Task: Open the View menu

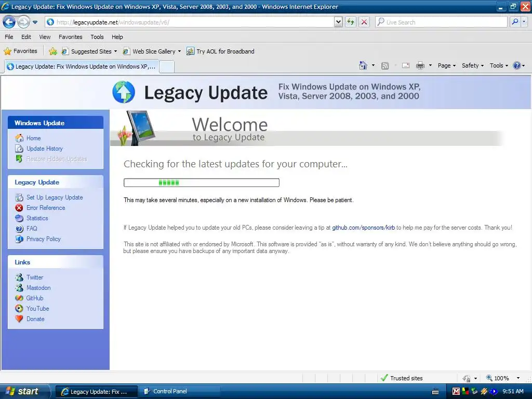Action: 45,37
